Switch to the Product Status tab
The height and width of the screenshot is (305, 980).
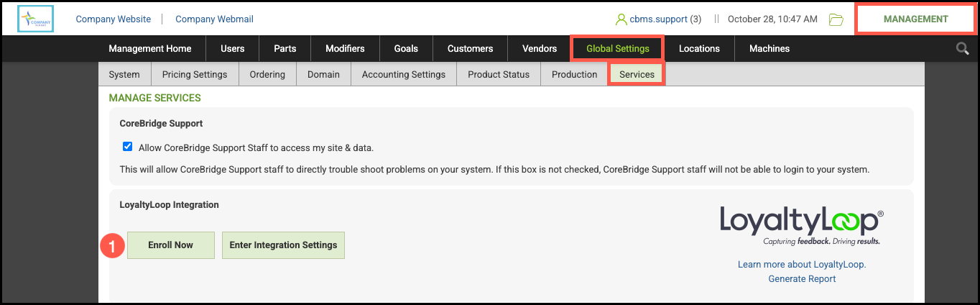pos(499,74)
